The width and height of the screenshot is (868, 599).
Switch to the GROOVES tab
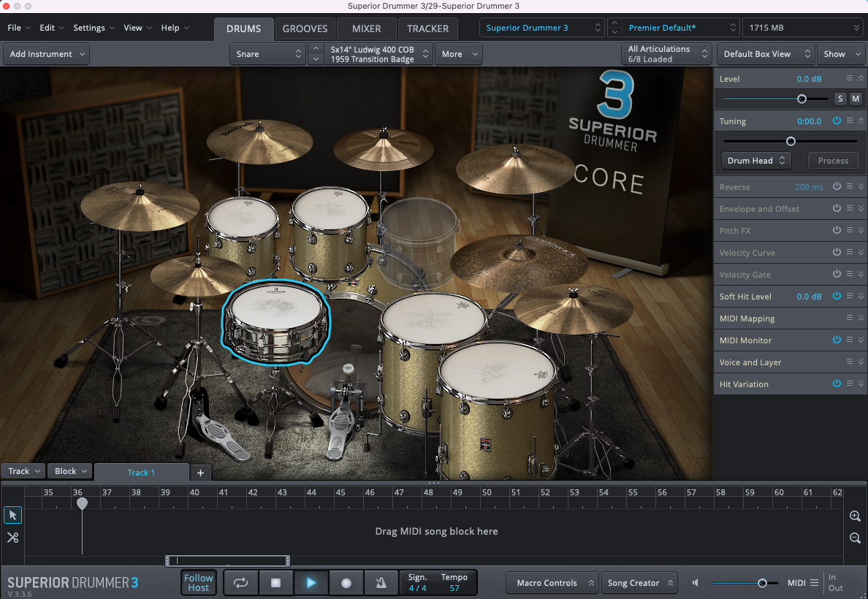point(305,28)
